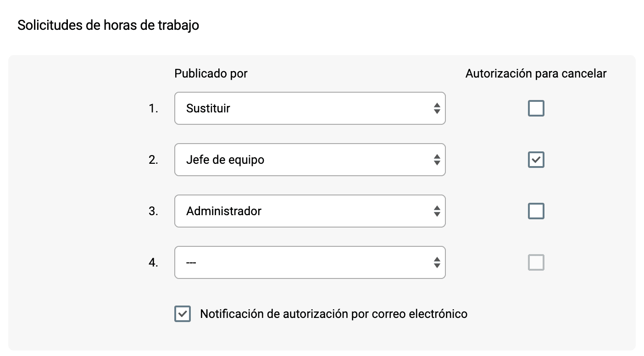The image size is (644, 356).
Task: Uncheck cancel authorization for 'Jefe de equipo'
Action: 536,159
